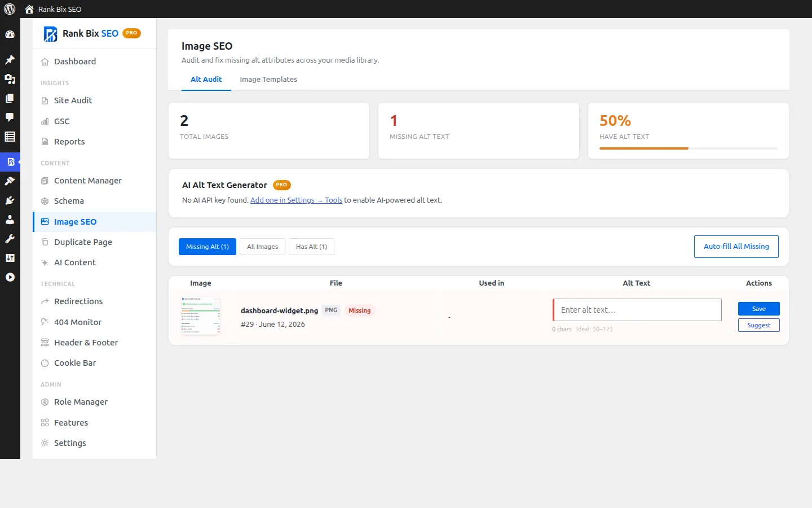Click the Content Manager icon
Screen dimensions: 812x508
tap(45, 181)
